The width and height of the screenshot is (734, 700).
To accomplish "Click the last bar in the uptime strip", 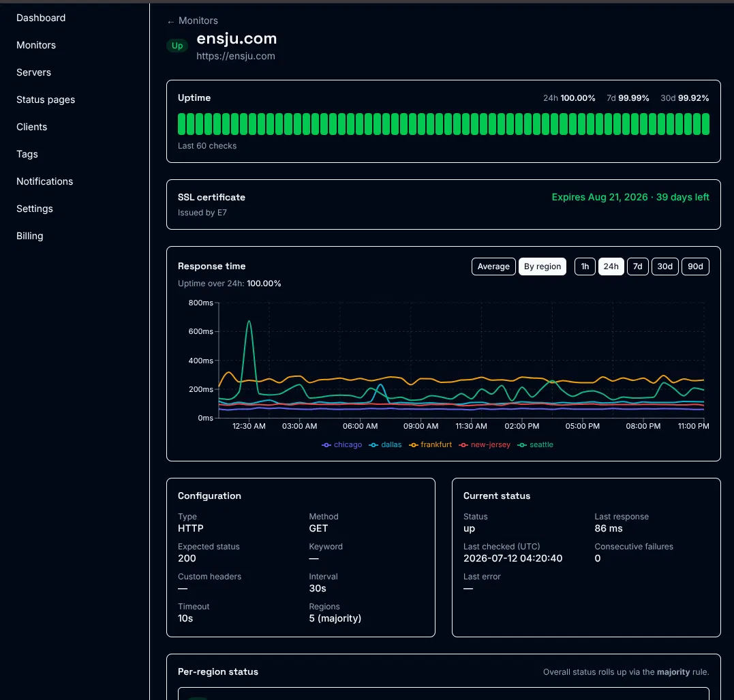I will [x=705, y=124].
